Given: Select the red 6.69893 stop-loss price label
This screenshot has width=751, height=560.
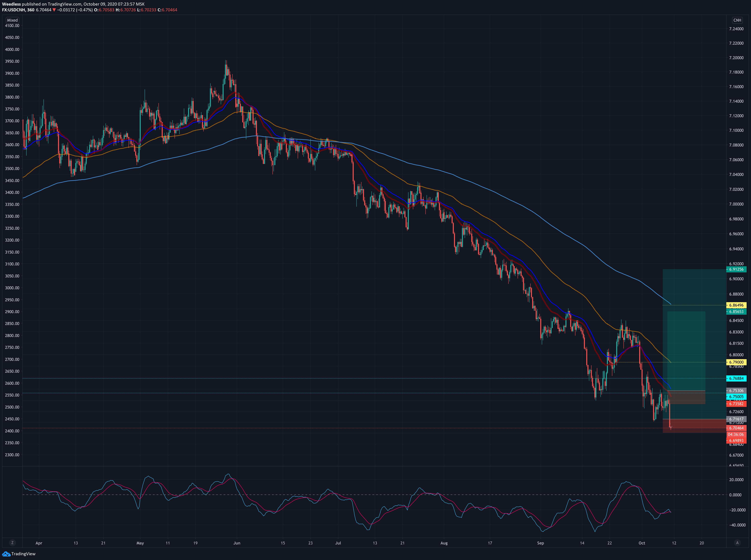Looking at the screenshot, I should (736, 441).
